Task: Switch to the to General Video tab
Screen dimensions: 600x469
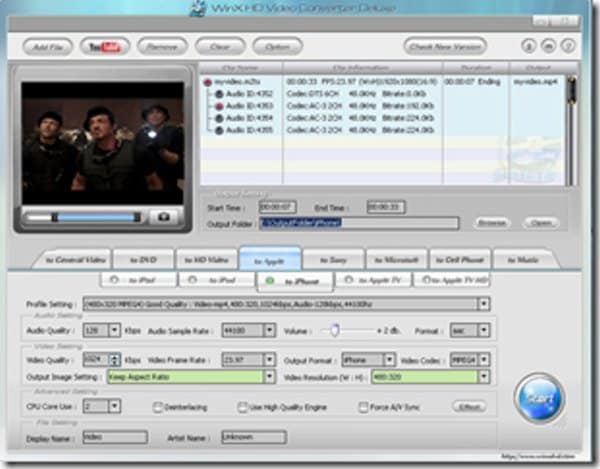Action: [x=75, y=260]
